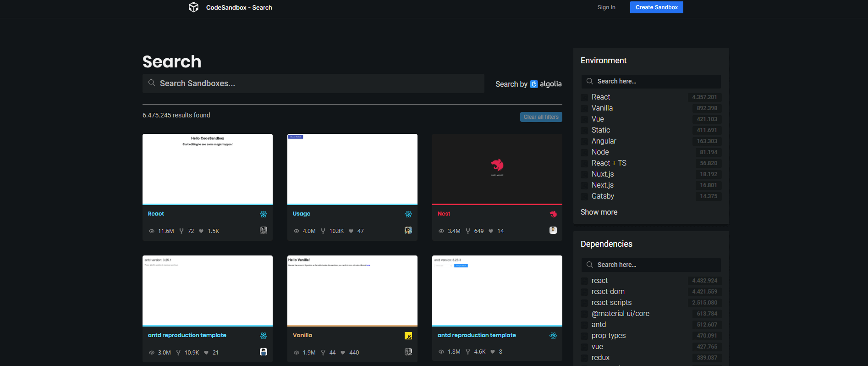Click the Next.js environment label
Viewport: 868px width, 366px height.
(x=602, y=185)
